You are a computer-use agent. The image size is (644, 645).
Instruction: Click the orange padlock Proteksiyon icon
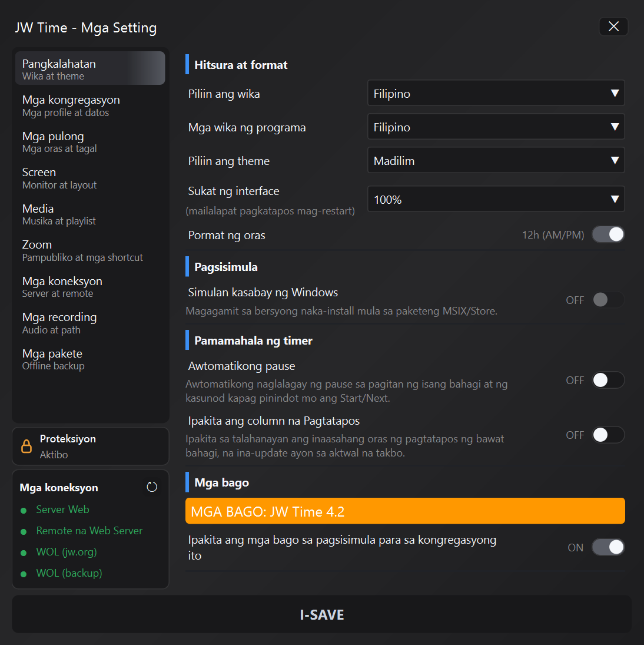[x=26, y=446]
